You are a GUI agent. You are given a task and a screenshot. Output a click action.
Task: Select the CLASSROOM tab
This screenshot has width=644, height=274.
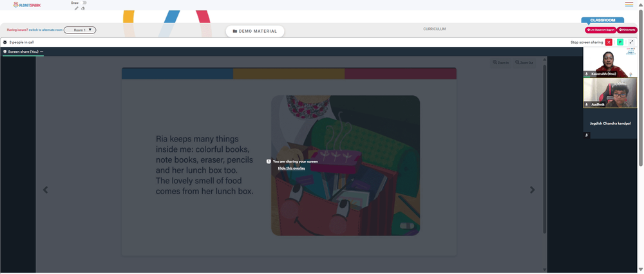tap(603, 20)
